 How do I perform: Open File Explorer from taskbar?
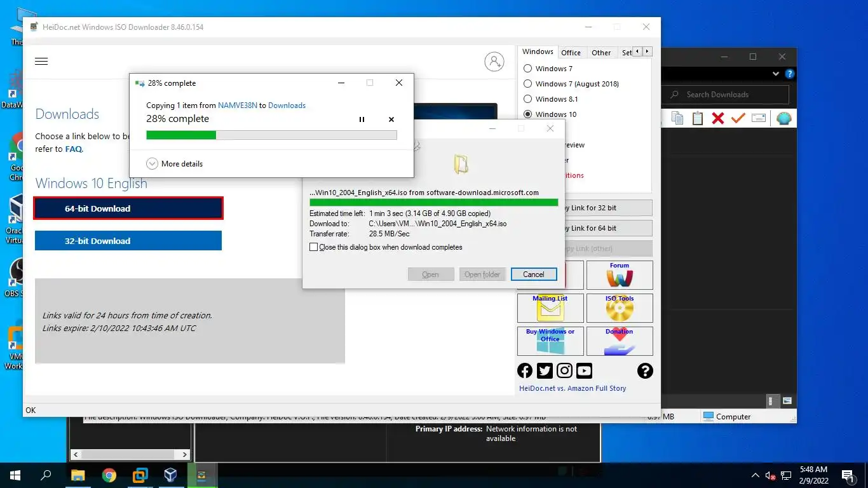(x=78, y=475)
